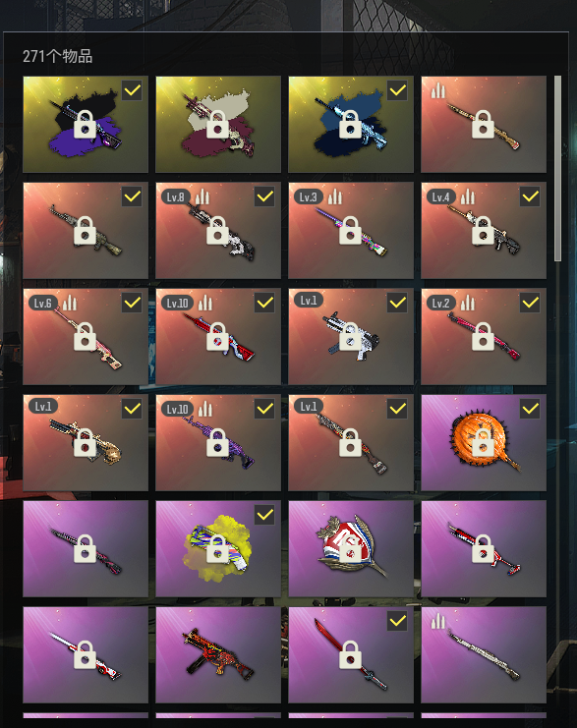Select the orange pufferfish pan skin
This screenshot has height=728, width=577.
(x=484, y=442)
